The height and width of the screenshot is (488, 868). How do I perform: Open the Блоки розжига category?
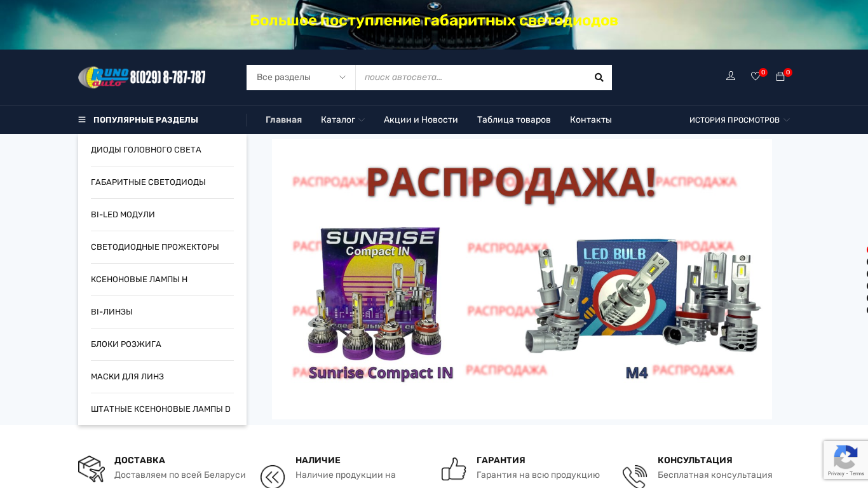pos(162,344)
